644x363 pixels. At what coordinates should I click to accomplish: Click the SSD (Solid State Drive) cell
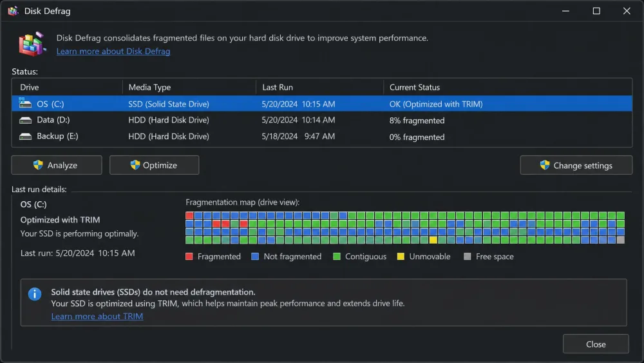pos(168,104)
